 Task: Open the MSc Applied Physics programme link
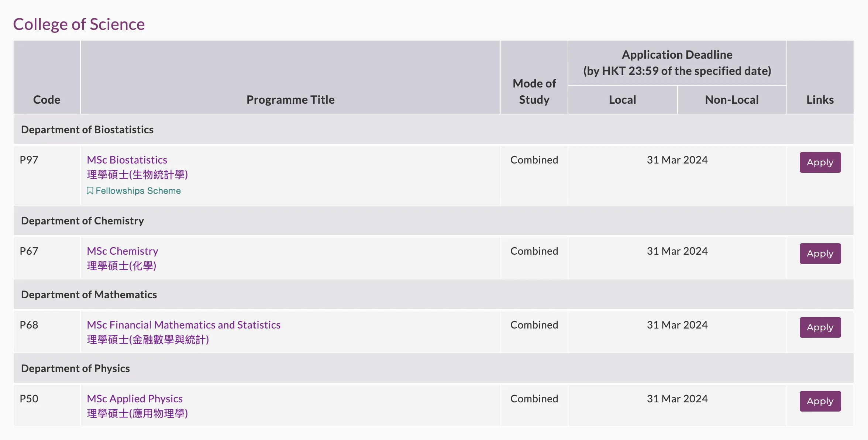point(135,399)
